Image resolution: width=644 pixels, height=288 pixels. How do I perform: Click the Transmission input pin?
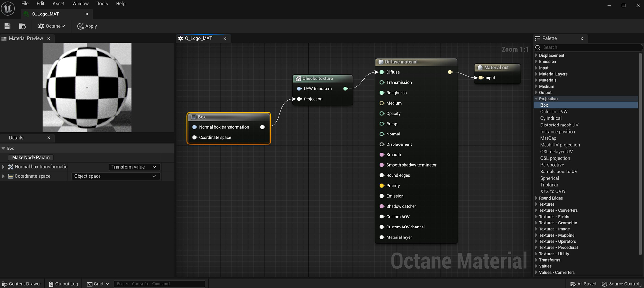click(382, 82)
